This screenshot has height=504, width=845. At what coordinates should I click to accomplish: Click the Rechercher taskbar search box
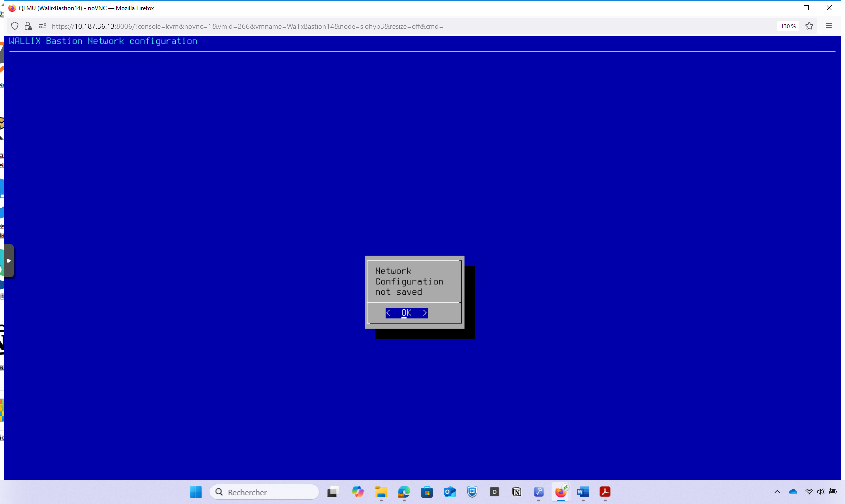(264, 492)
